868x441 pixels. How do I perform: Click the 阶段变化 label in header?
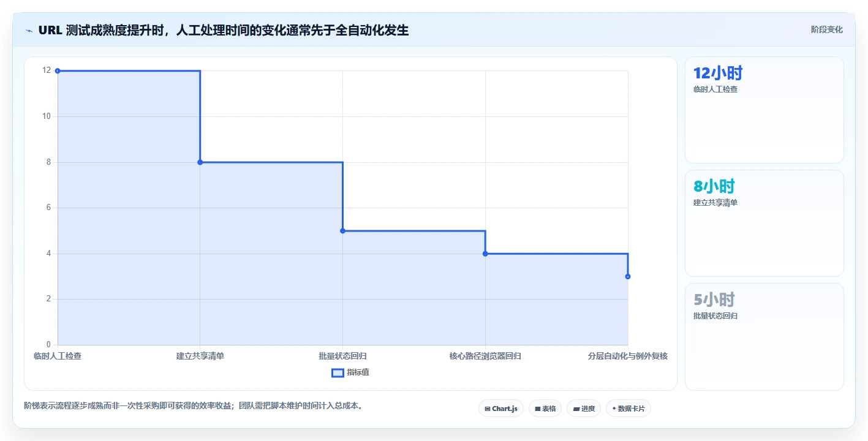pos(826,29)
